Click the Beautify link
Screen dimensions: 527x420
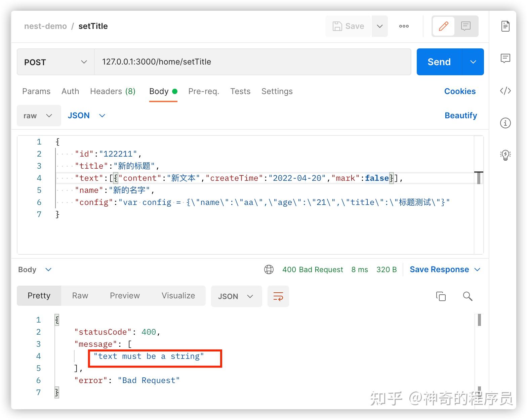(460, 116)
